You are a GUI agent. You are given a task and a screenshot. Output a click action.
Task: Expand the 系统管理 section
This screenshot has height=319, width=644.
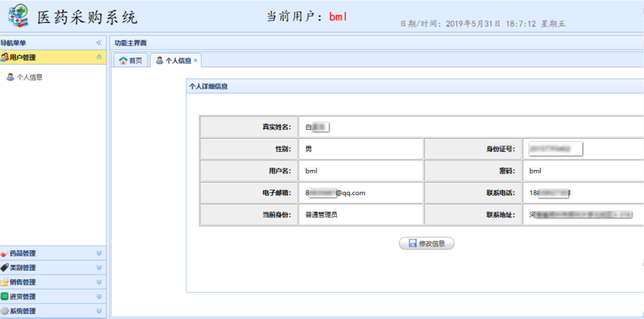[x=99, y=311]
